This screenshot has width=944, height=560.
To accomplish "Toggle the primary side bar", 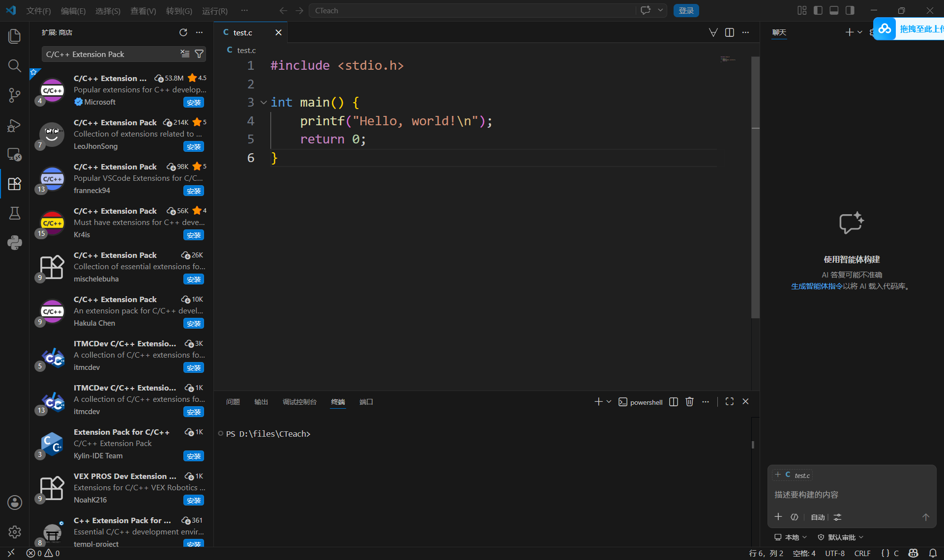I will [x=818, y=10].
